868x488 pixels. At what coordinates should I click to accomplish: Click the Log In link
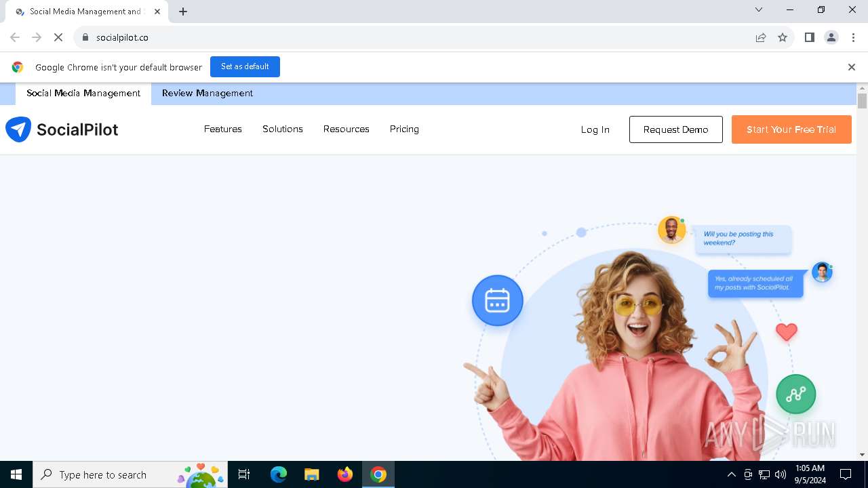click(x=595, y=129)
